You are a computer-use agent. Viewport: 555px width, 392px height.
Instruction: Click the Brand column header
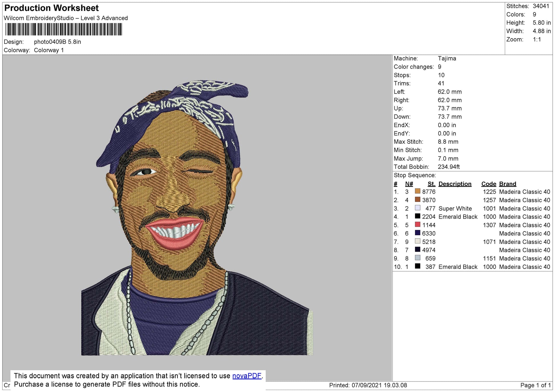pyautogui.click(x=507, y=184)
